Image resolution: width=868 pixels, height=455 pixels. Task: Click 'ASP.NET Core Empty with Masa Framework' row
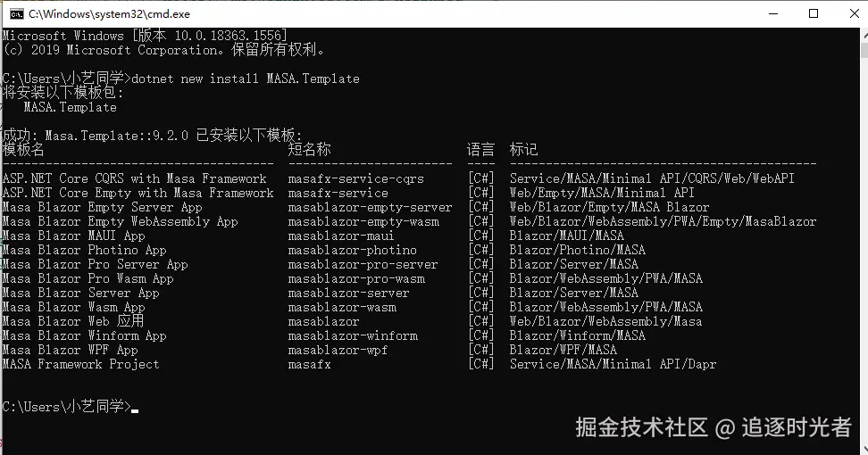point(348,193)
